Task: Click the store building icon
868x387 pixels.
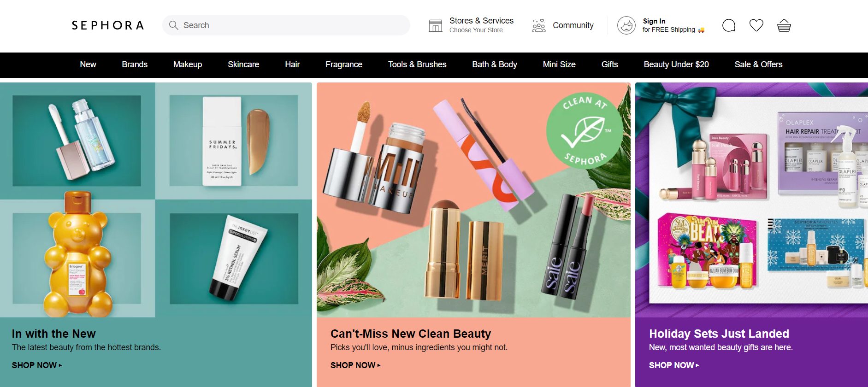Action: [x=435, y=26]
